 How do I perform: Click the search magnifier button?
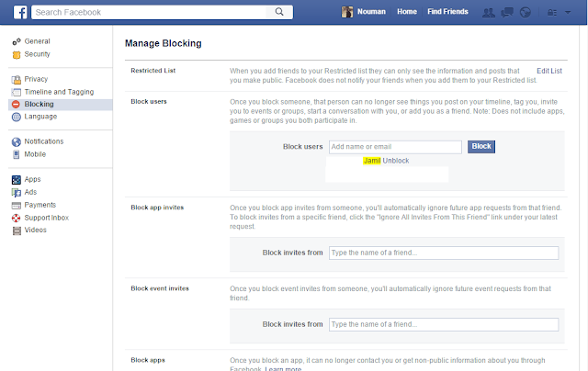pos(279,12)
